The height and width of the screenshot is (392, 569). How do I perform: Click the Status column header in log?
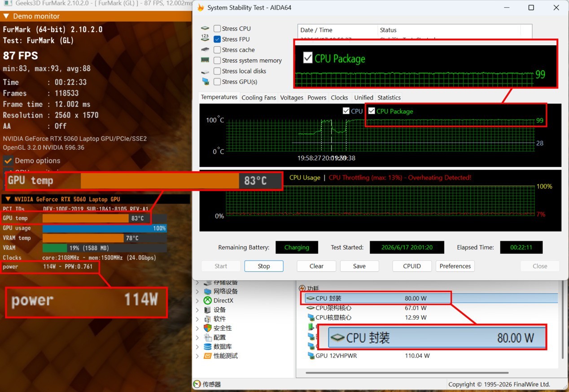pyautogui.click(x=449, y=30)
